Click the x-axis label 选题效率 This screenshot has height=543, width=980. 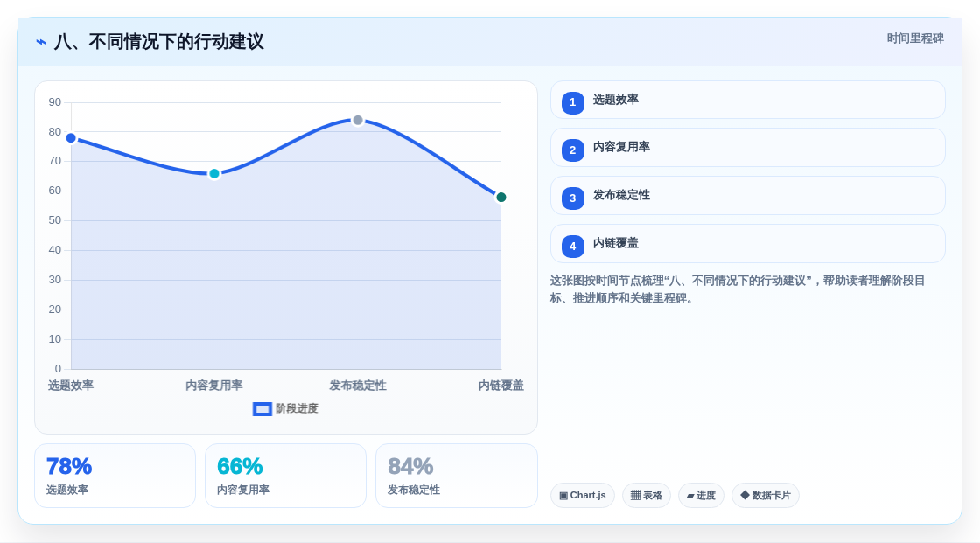tap(71, 386)
